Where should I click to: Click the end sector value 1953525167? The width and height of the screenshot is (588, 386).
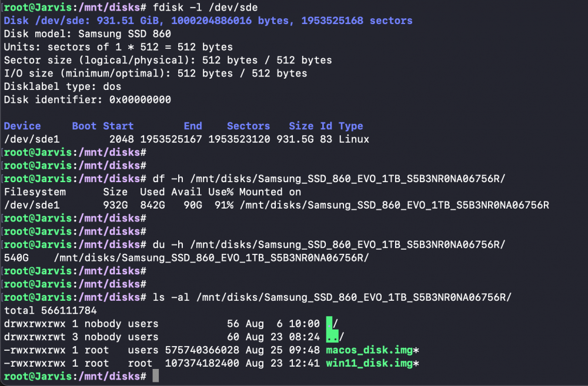click(171, 139)
